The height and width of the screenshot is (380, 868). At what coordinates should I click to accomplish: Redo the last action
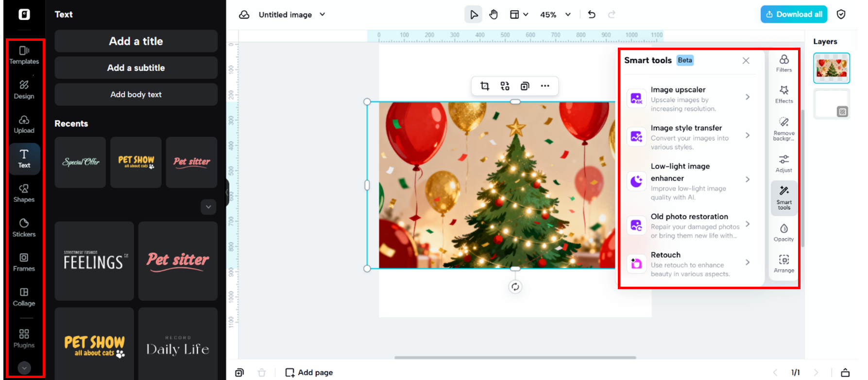(x=612, y=15)
